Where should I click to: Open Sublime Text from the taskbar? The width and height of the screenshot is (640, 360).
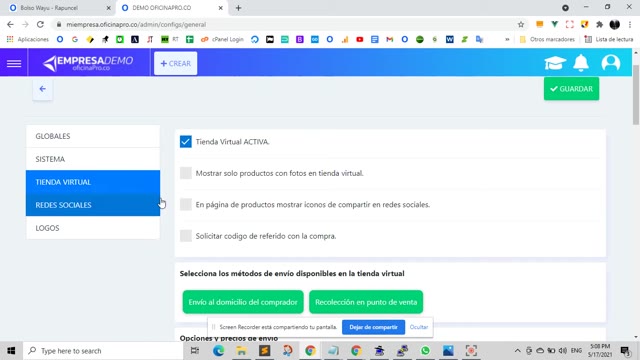264,351
